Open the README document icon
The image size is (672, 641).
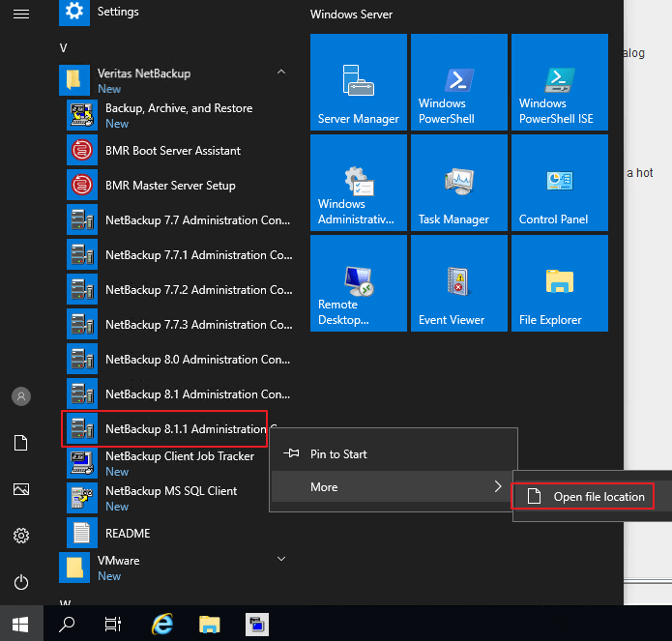(82, 533)
